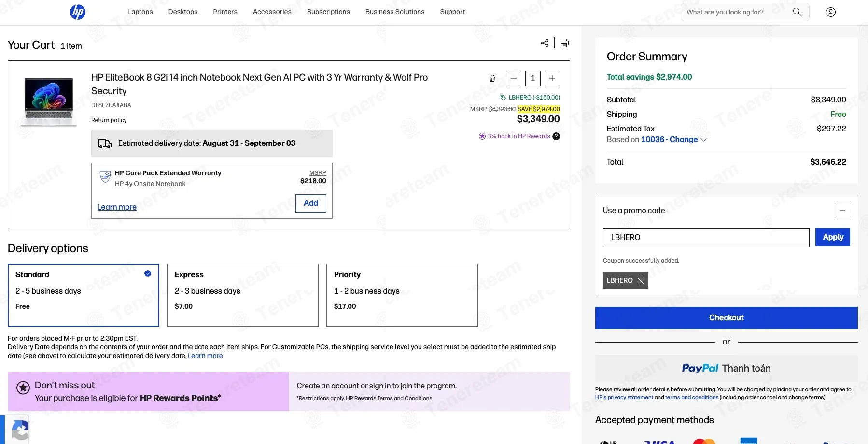This screenshot has width=868, height=444.
Task: Open HP Rewards Terms and Conditions link
Action: [x=389, y=399]
